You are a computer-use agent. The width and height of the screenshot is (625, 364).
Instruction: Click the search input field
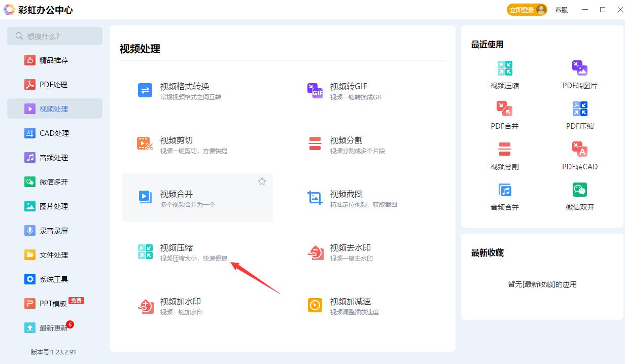pos(55,36)
